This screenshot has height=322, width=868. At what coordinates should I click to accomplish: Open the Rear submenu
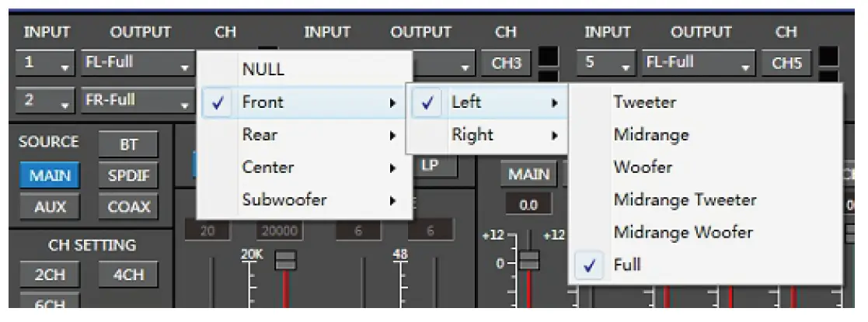260,134
